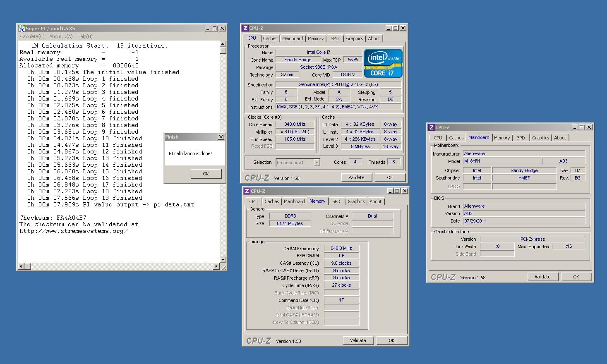
Task: Click the Checksum: FA4A04B7 line
Action: tap(53, 218)
